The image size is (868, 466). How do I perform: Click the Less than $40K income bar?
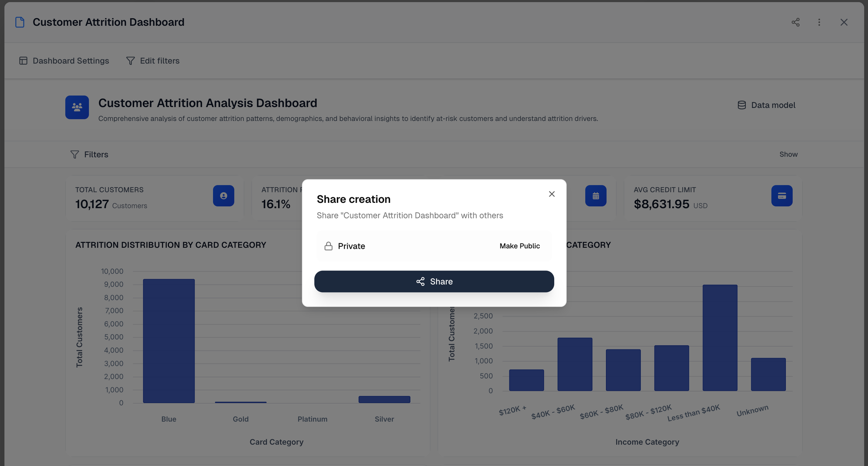720,338
